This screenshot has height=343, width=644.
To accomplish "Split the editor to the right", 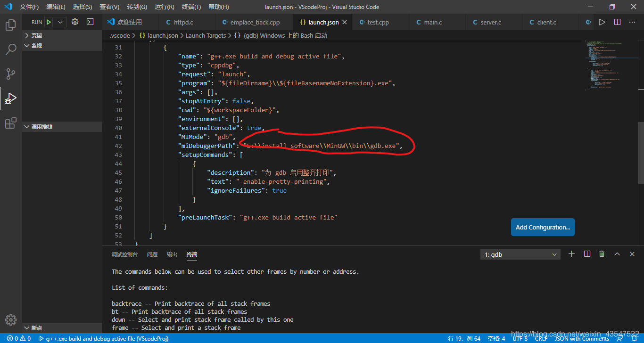I will [x=617, y=22].
